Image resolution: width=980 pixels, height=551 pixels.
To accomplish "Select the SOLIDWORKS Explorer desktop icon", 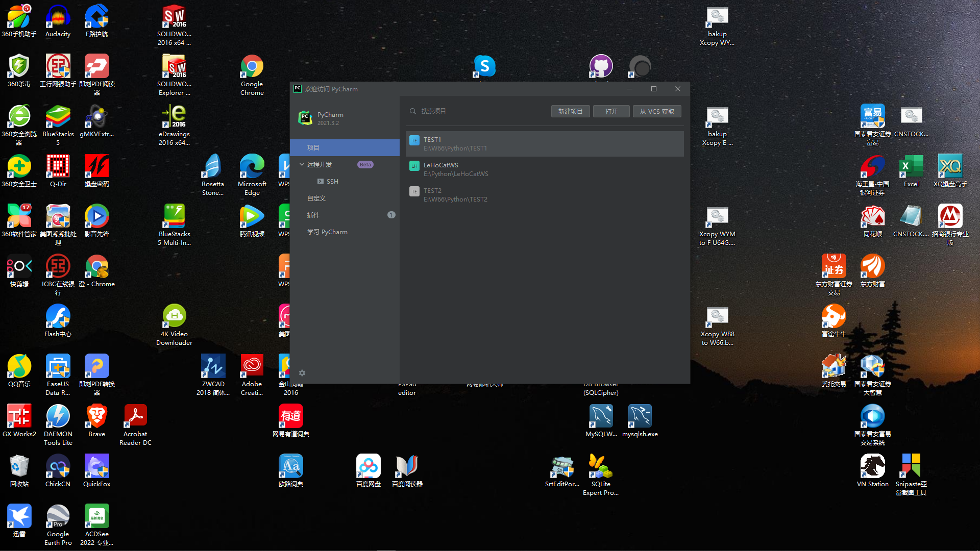I will (175, 75).
